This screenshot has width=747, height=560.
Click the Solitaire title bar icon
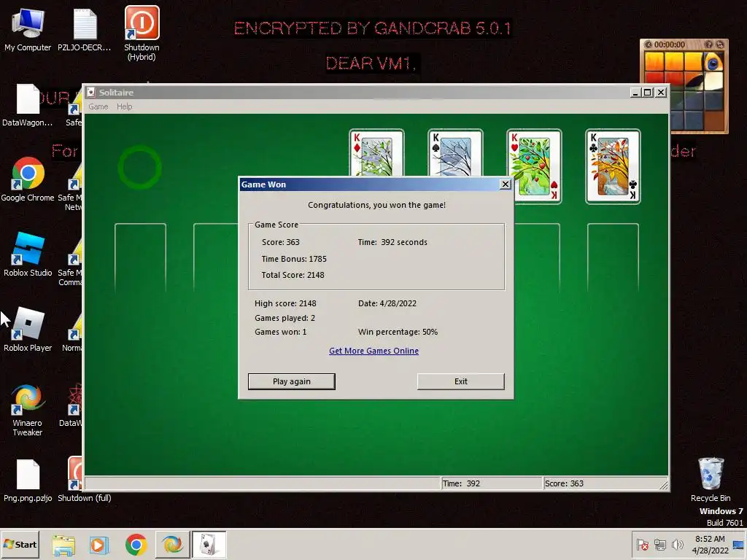(91, 93)
